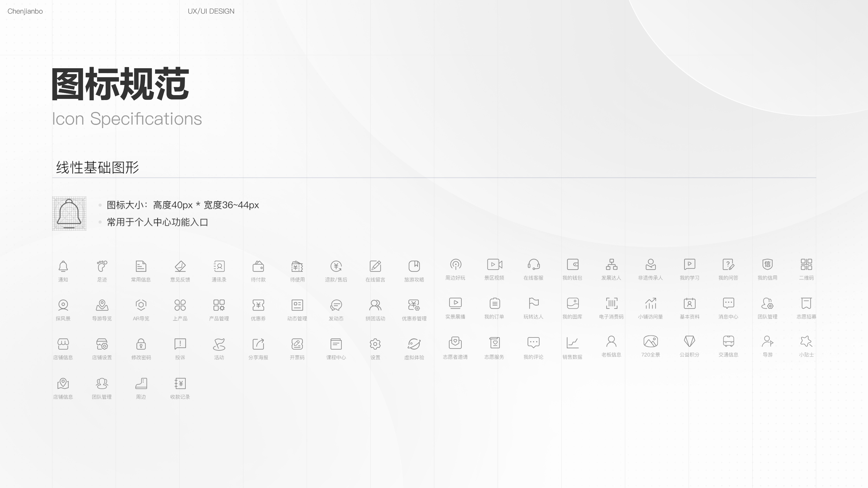Click the 在线客服 headset icon

coord(534,264)
